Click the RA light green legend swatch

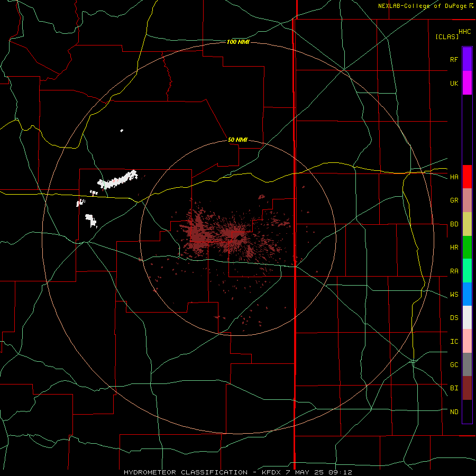tap(467, 270)
